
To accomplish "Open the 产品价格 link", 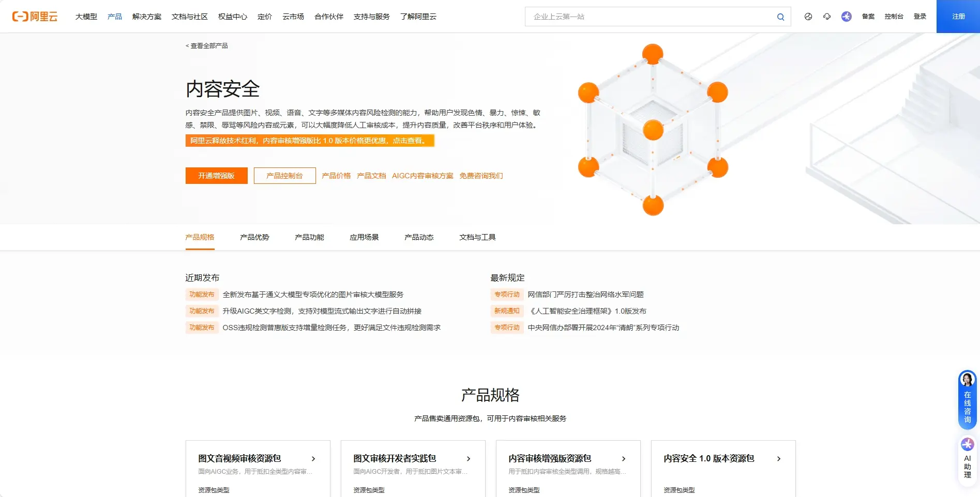I will coord(336,176).
